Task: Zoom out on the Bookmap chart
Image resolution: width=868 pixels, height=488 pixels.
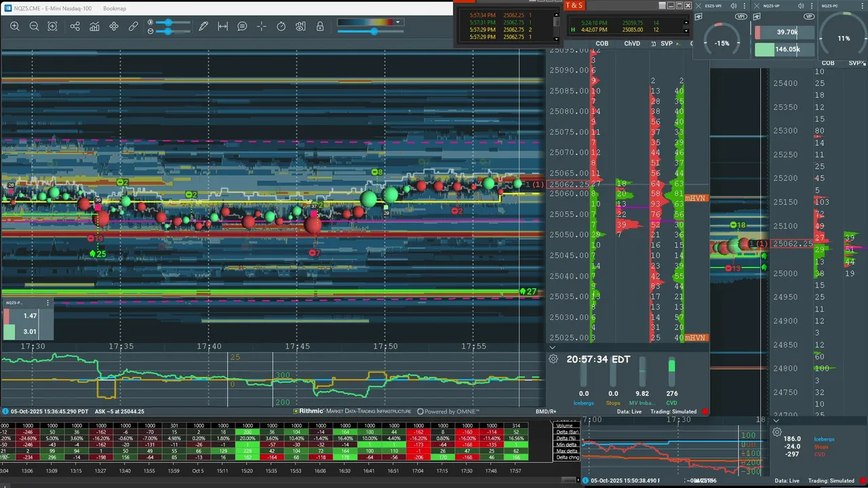Action: (x=34, y=26)
